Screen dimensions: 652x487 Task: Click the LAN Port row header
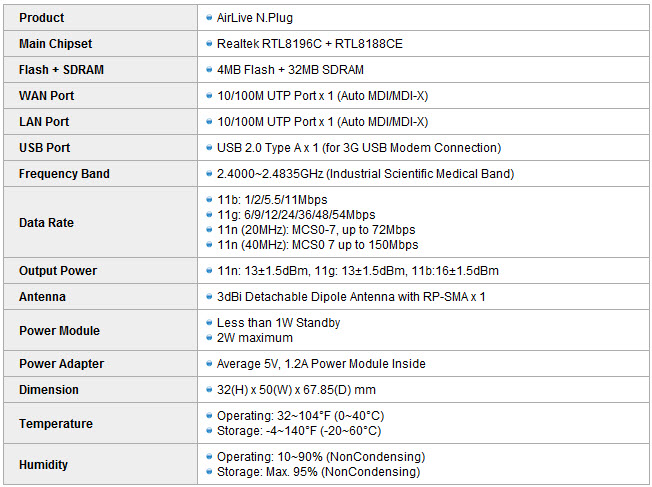point(44,121)
